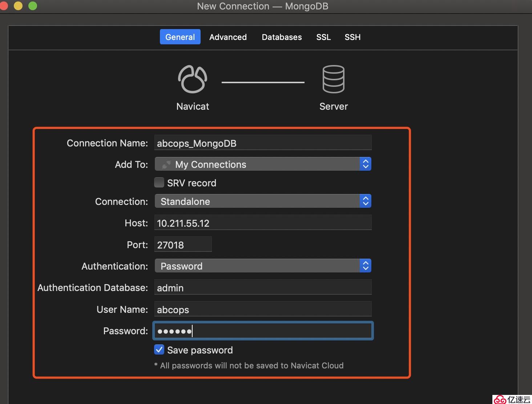Switch to the SSL tab
This screenshot has width=532, height=404.
coord(323,37)
